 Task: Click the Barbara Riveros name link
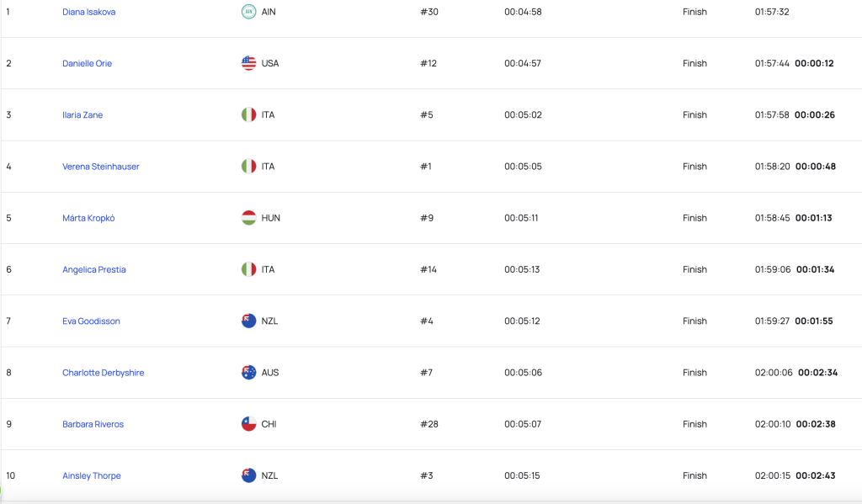pos(93,424)
